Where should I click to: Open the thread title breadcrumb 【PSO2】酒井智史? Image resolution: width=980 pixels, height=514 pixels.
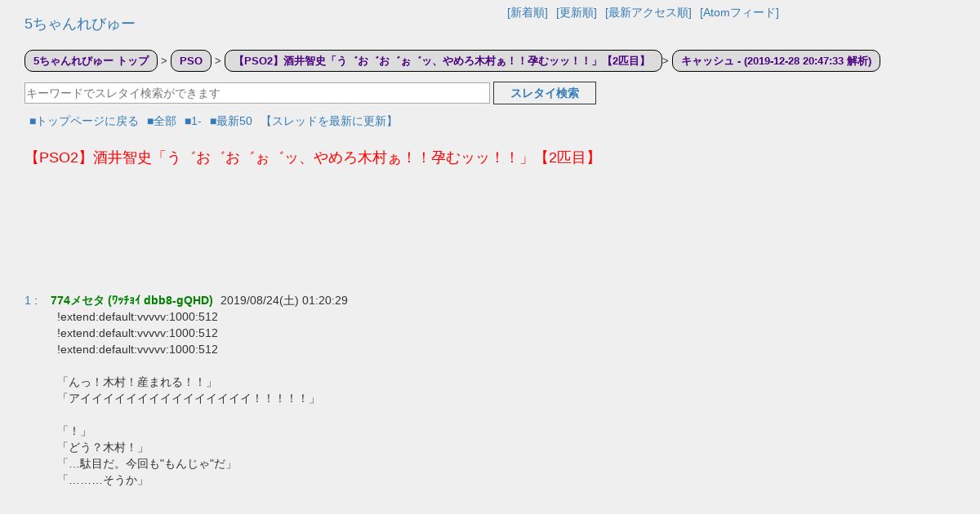point(443,60)
